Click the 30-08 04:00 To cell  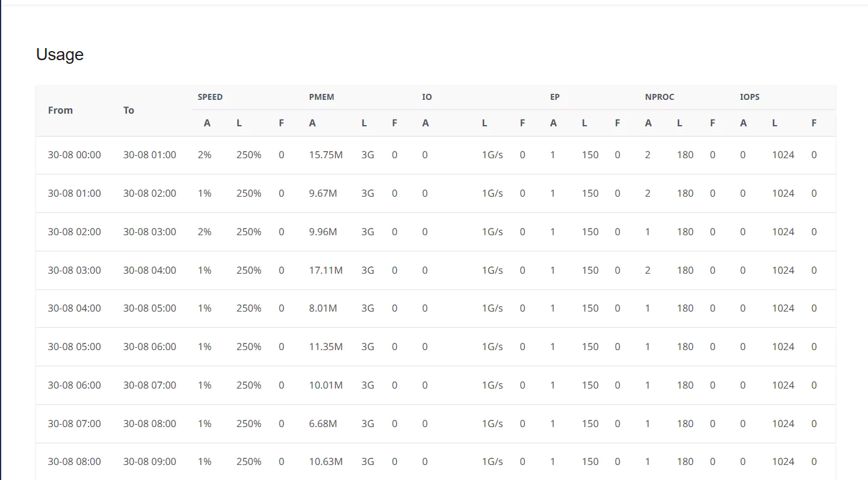tap(150, 270)
